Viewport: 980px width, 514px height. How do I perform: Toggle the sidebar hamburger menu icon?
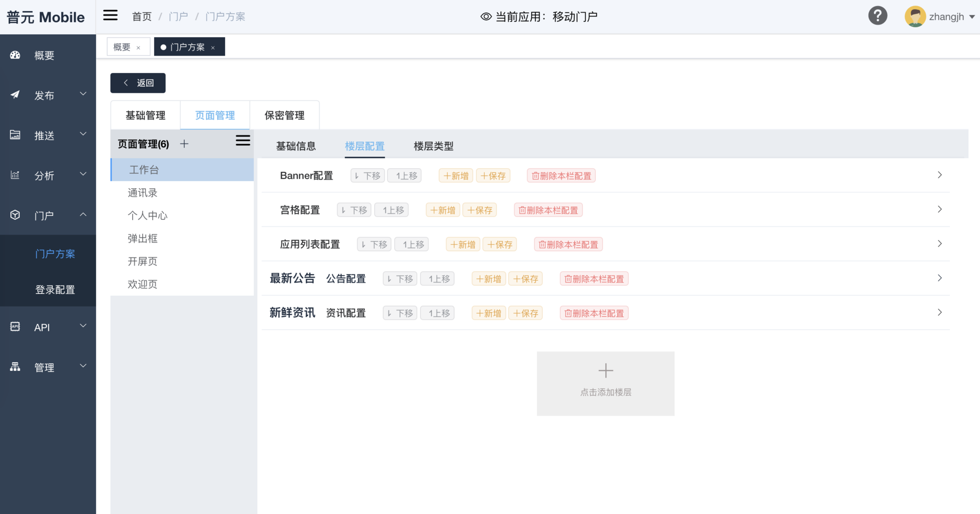[110, 15]
